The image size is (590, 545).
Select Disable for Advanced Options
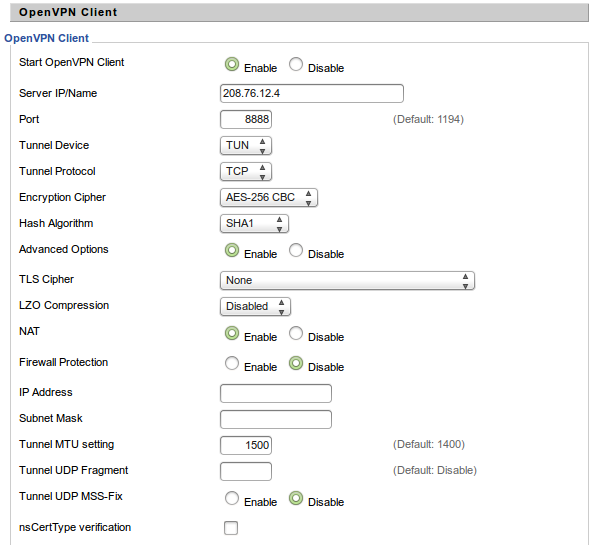pyautogui.click(x=296, y=250)
